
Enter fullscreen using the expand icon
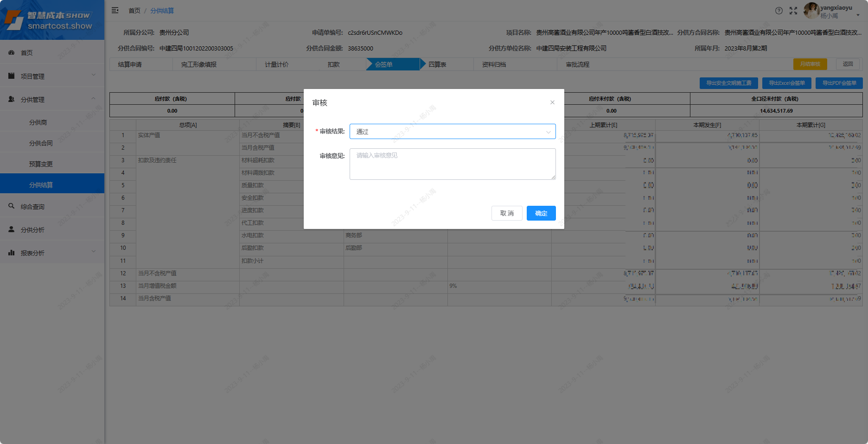point(793,10)
